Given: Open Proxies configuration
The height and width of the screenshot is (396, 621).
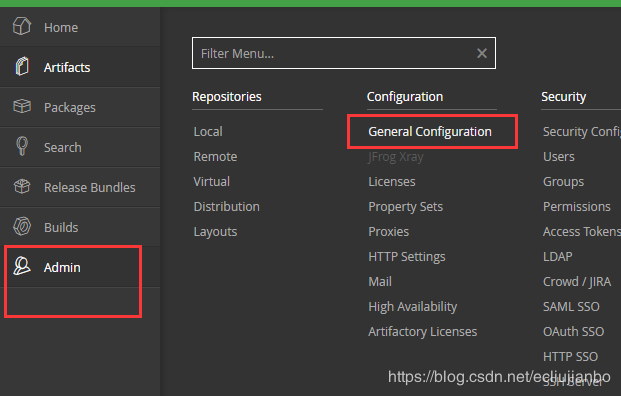Looking at the screenshot, I should coord(389,231).
